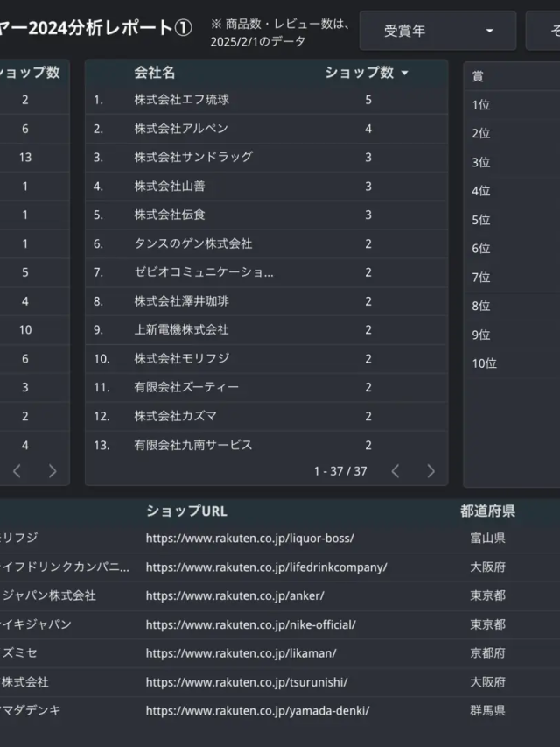Open the nike-official Rakuten shop URL
Viewport: 560px width, 747px height.
tap(250, 624)
